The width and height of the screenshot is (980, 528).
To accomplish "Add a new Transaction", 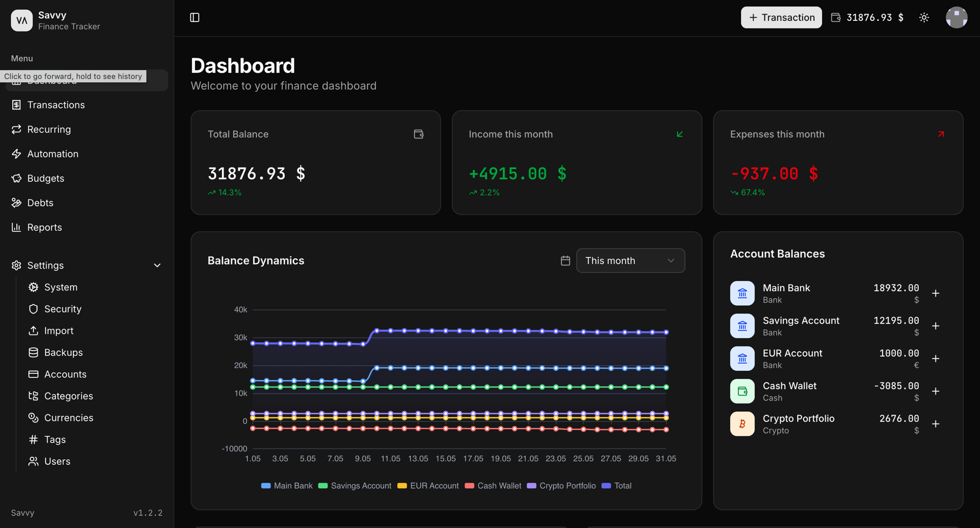I will 781,18.
